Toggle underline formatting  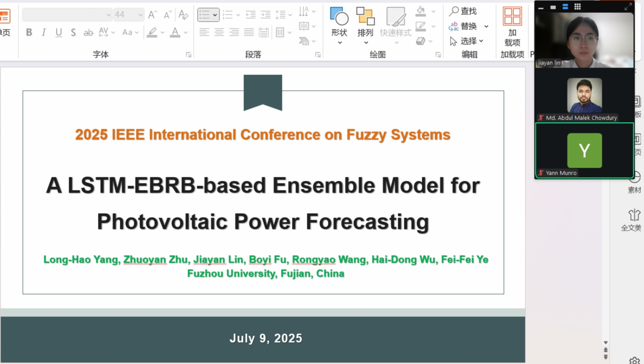click(59, 33)
